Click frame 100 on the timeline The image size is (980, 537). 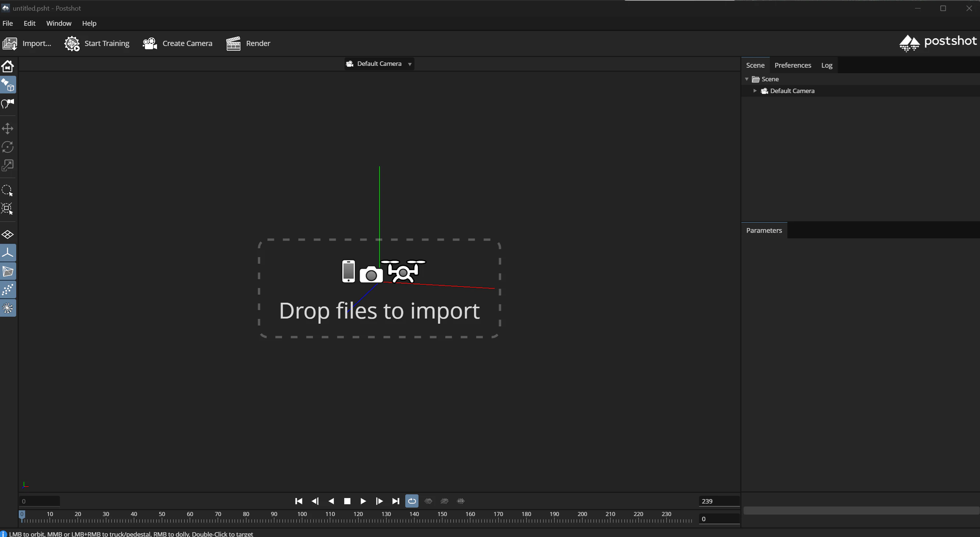(302, 519)
